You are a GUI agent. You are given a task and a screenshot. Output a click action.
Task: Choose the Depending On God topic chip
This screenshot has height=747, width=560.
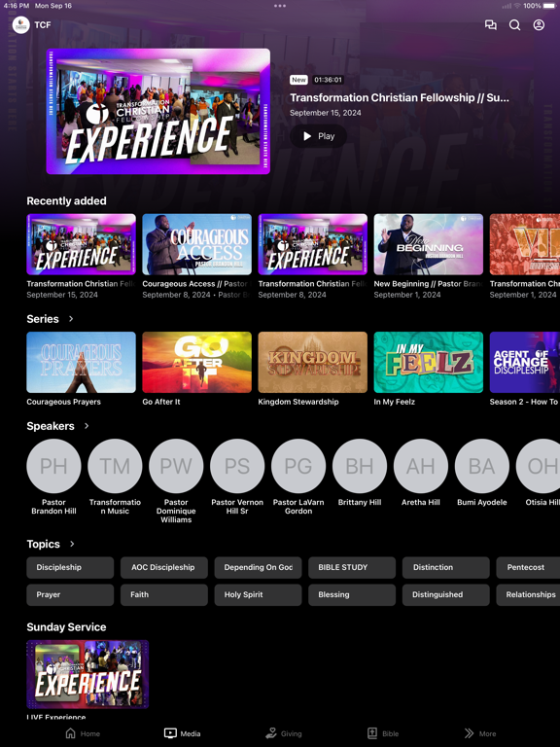click(x=258, y=567)
